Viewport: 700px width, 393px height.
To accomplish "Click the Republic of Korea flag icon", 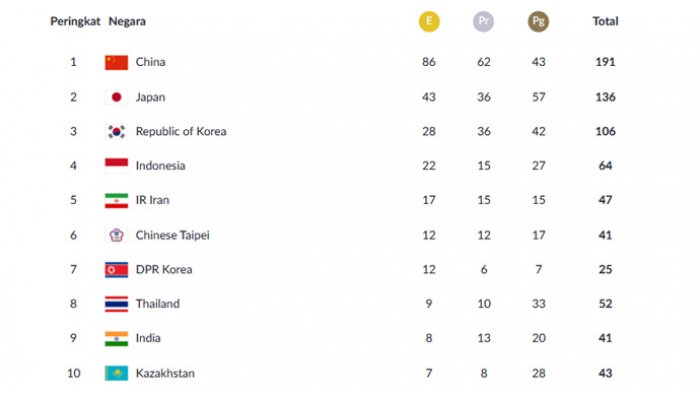I will (x=117, y=132).
